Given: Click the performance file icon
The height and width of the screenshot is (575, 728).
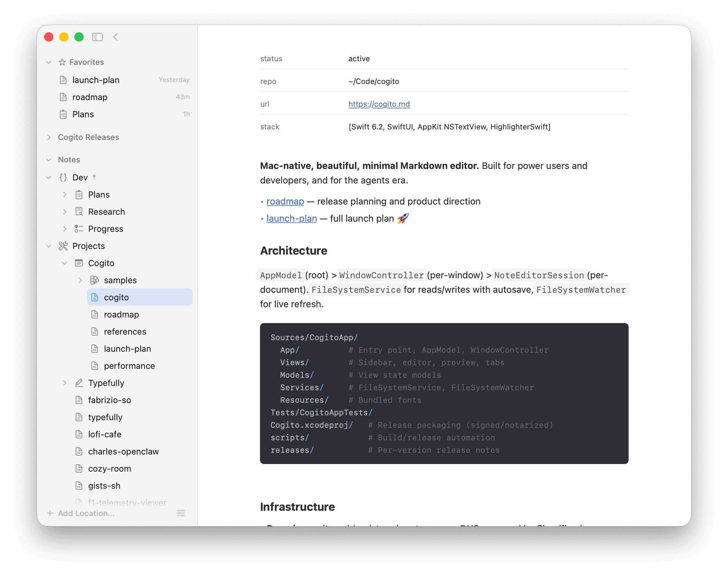Looking at the screenshot, I should (95, 366).
